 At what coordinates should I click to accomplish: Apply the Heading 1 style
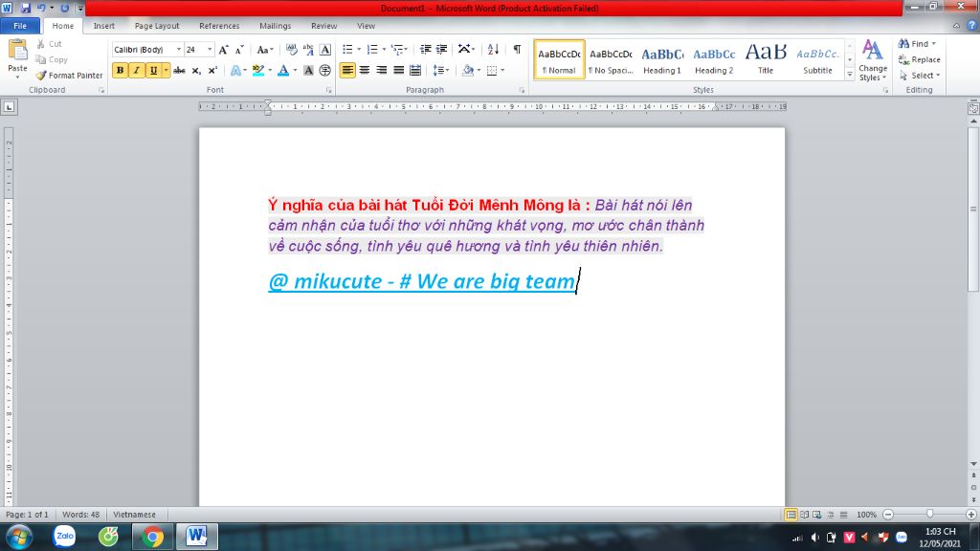click(x=662, y=60)
